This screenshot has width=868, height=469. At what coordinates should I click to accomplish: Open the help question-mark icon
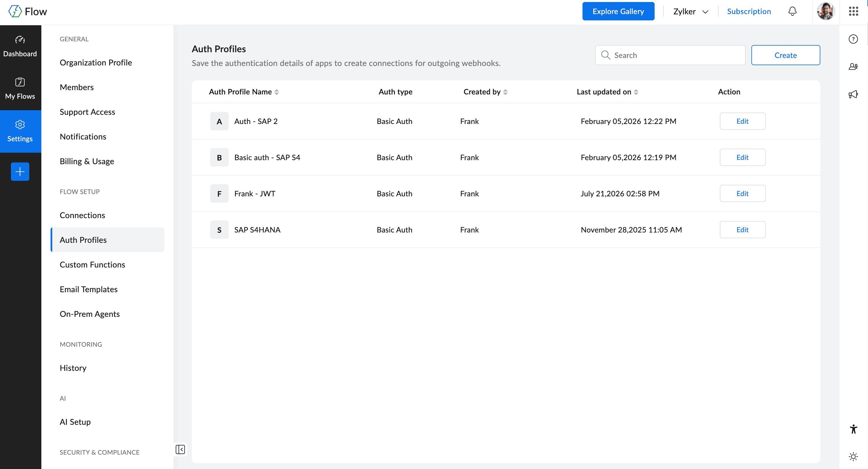pyautogui.click(x=853, y=39)
